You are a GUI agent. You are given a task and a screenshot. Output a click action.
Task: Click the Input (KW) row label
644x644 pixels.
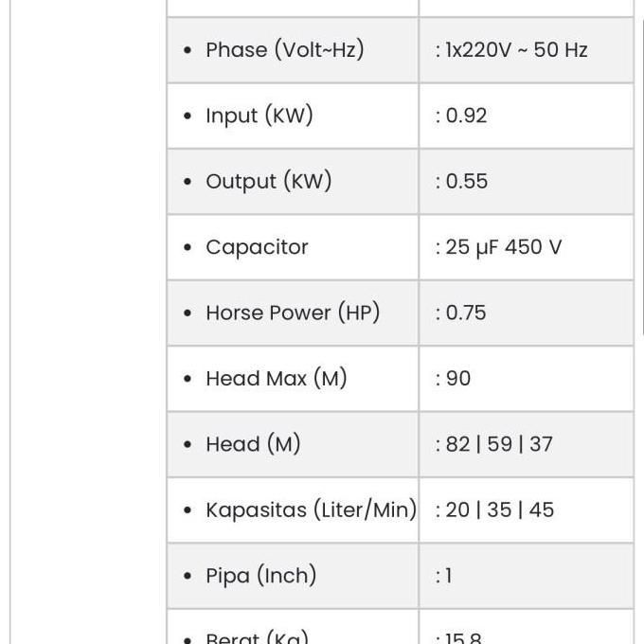click(259, 116)
